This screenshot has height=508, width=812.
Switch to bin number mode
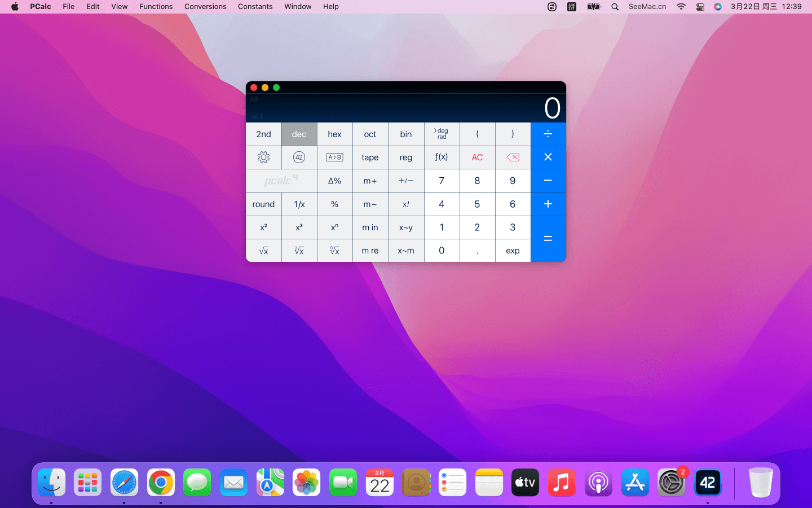(x=405, y=134)
